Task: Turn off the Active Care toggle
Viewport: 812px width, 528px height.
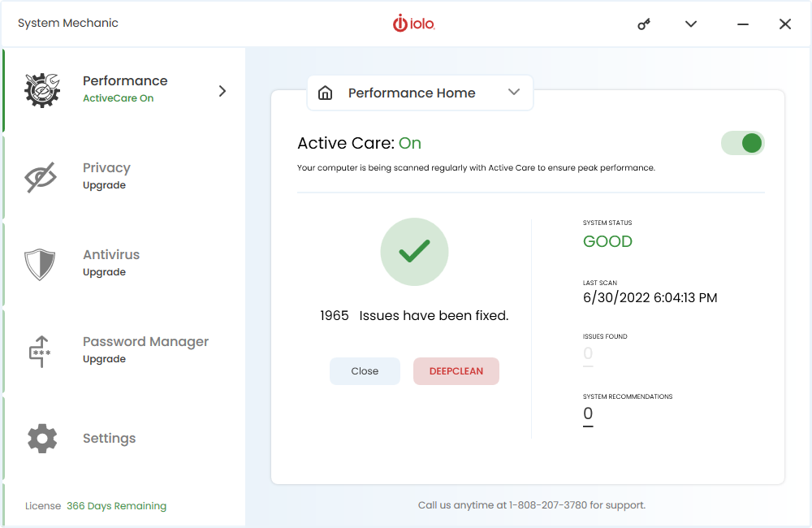Action: [x=742, y=144]
